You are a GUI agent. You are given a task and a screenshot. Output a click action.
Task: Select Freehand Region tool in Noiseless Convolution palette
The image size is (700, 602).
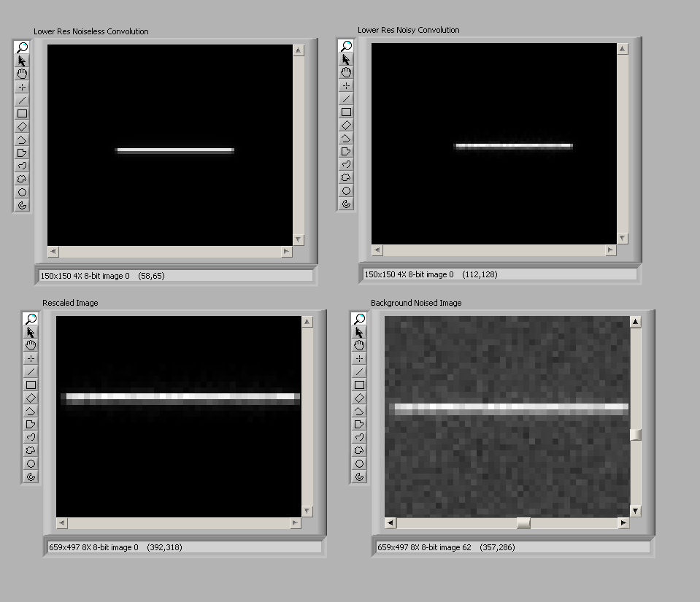(22, 179)
